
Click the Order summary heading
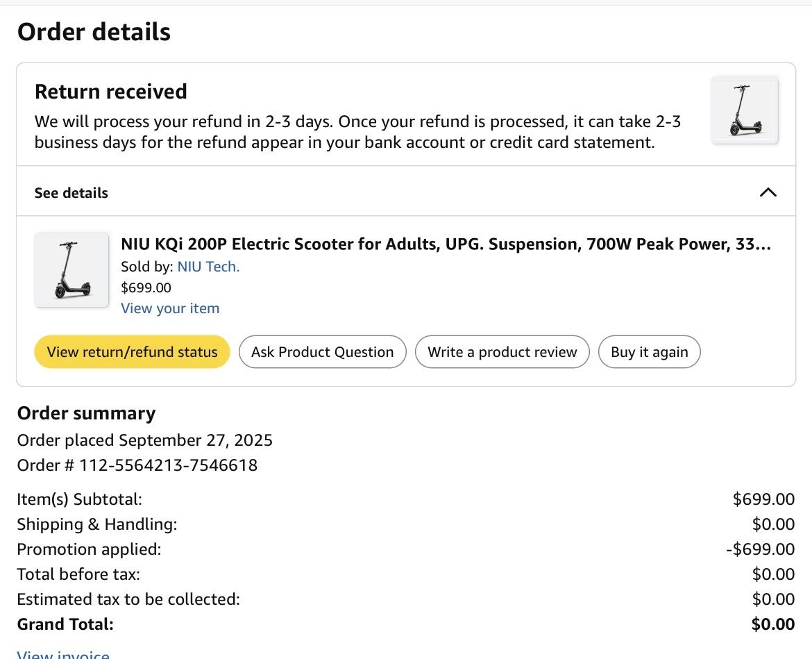86,413
